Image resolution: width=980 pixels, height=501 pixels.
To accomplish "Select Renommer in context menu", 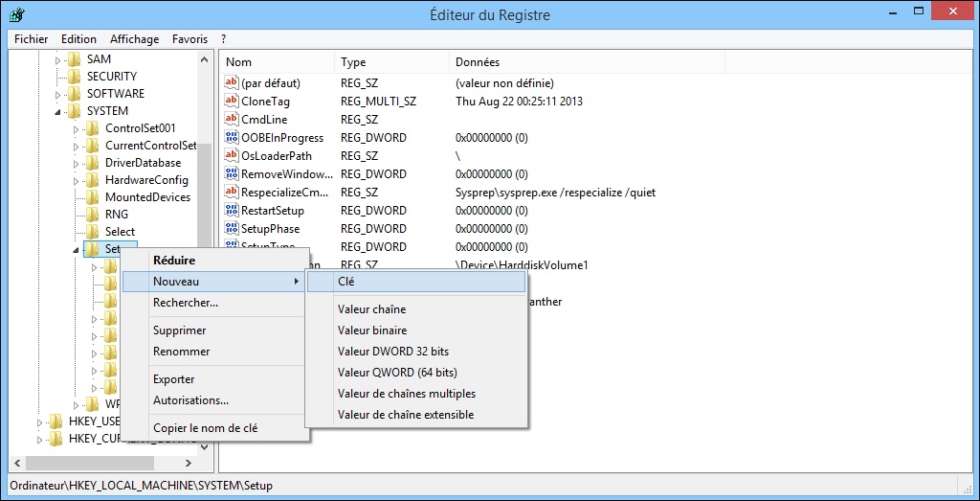I will coord(213,352).
